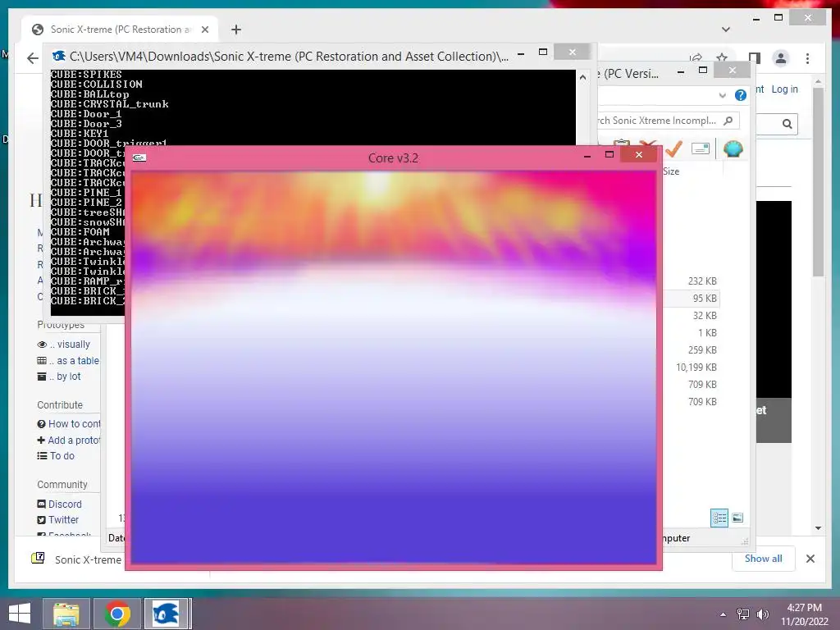Click the CUBE:SPIKES console line
Image resolution: width=840 pixels, height=630 pixels.
click(86, 75)
